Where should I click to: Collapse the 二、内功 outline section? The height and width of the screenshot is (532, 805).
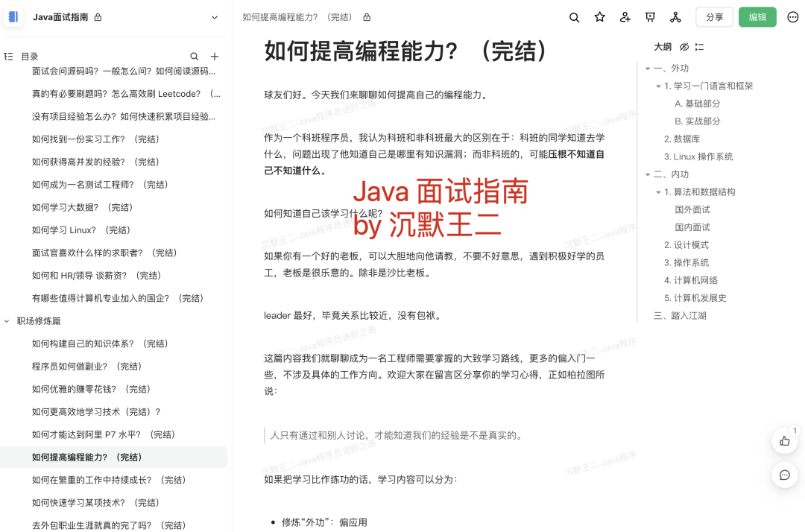pos(648,175)
